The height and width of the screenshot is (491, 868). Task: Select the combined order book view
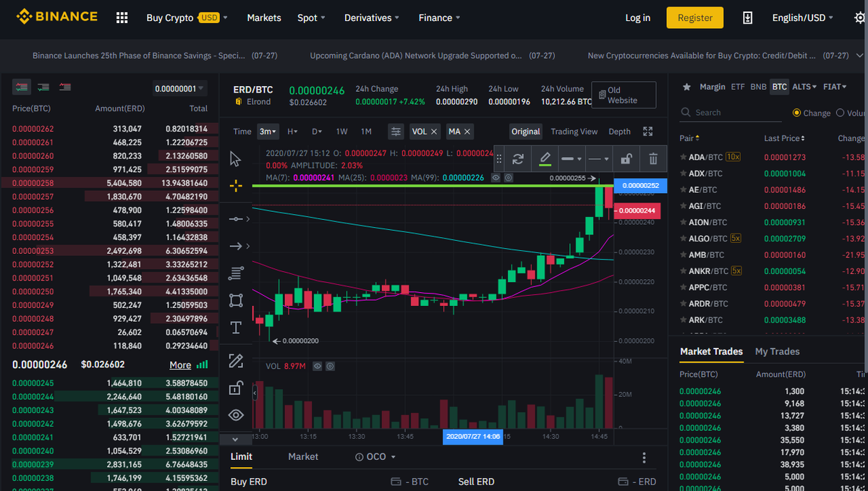[22, 87]
